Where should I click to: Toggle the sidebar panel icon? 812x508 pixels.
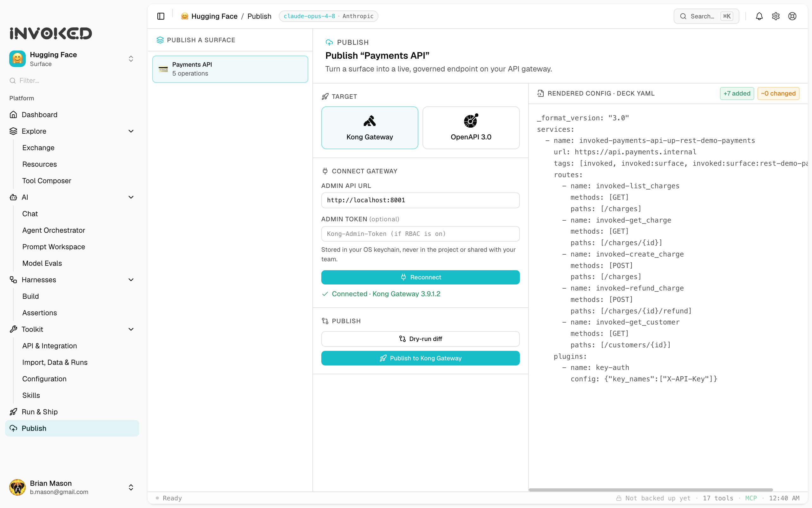161,16
